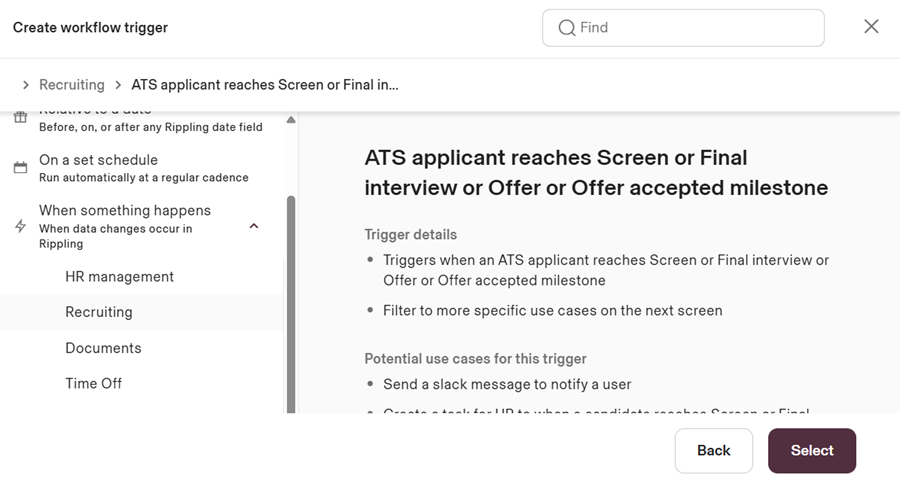Open the Recruiting breadcrumb link
This screenshot has height=487, width=900.
[72, 85]
